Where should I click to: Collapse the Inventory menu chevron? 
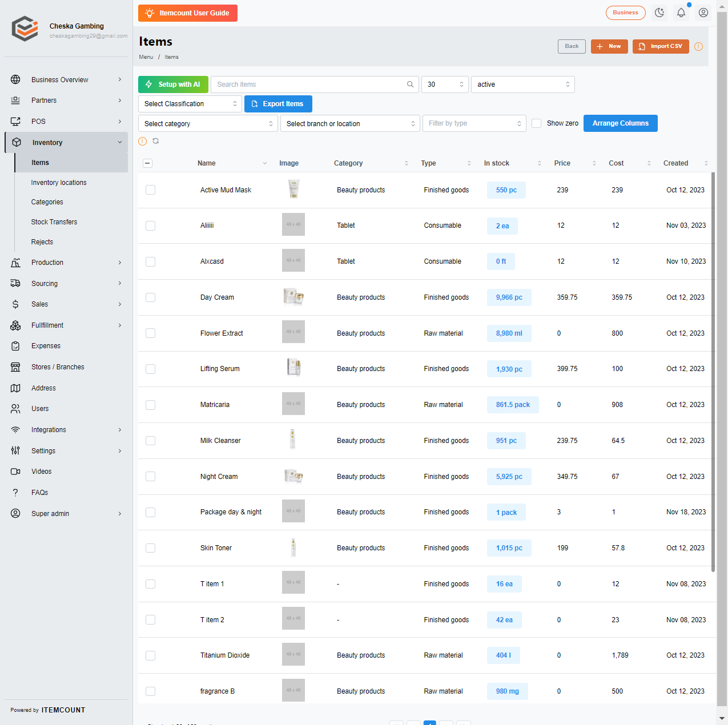[120, 142]
